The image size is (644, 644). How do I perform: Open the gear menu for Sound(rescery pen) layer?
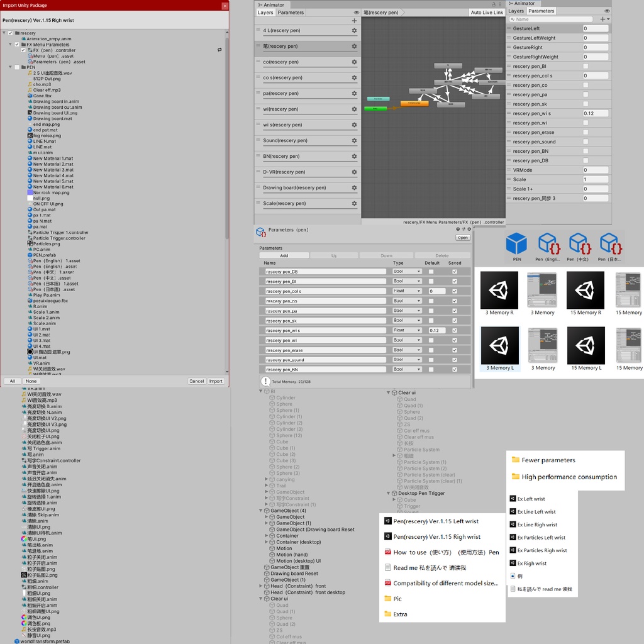353,140
